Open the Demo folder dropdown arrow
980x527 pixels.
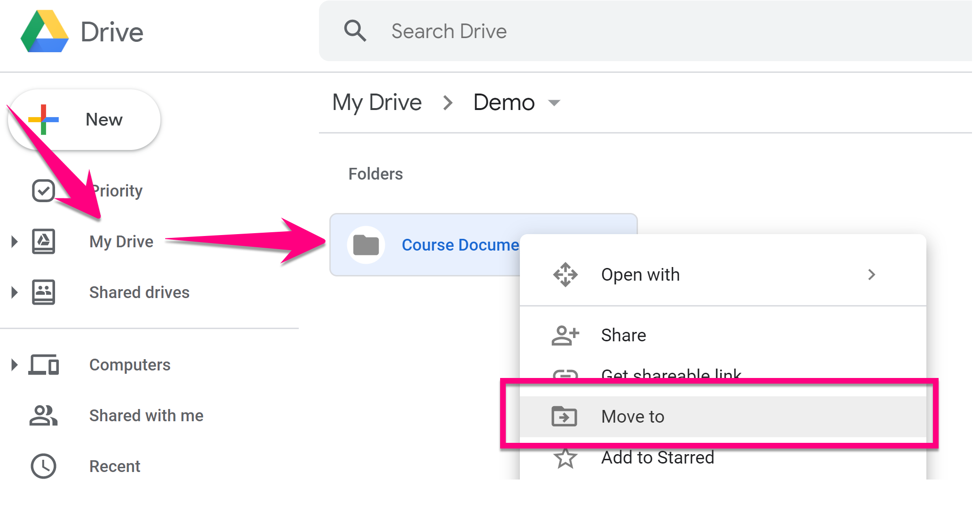555,103
